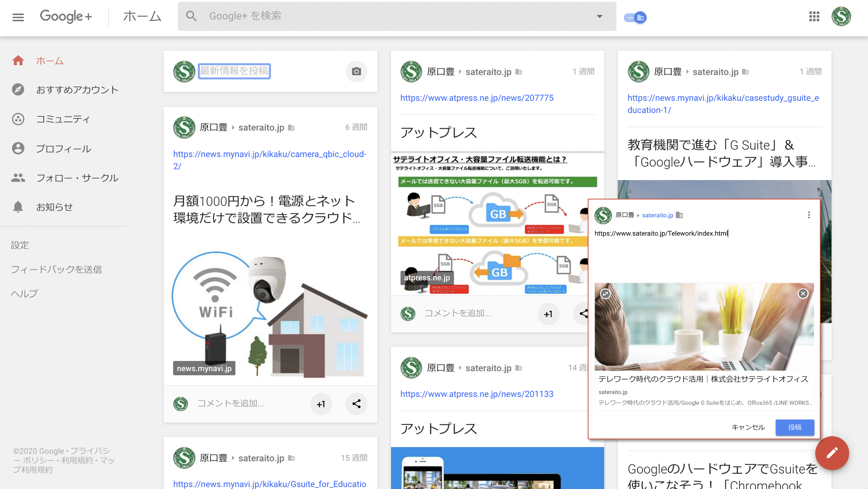The height and width of the screenshot is (489, 868).
Task: Add comment on mynavi camera post
Action: click(x=231, y=404)
